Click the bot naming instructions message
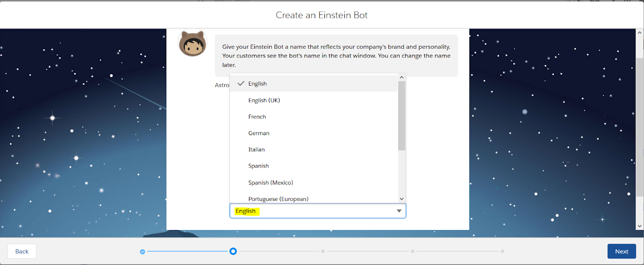The height and width of the screenshot is (265, 644). pyautogui.click(x=336, y=56)
